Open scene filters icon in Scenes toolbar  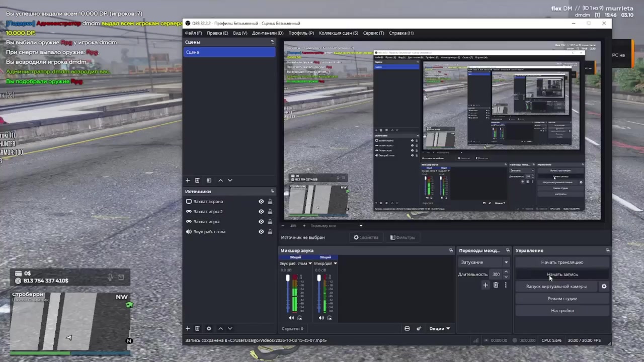pos(209,180)
